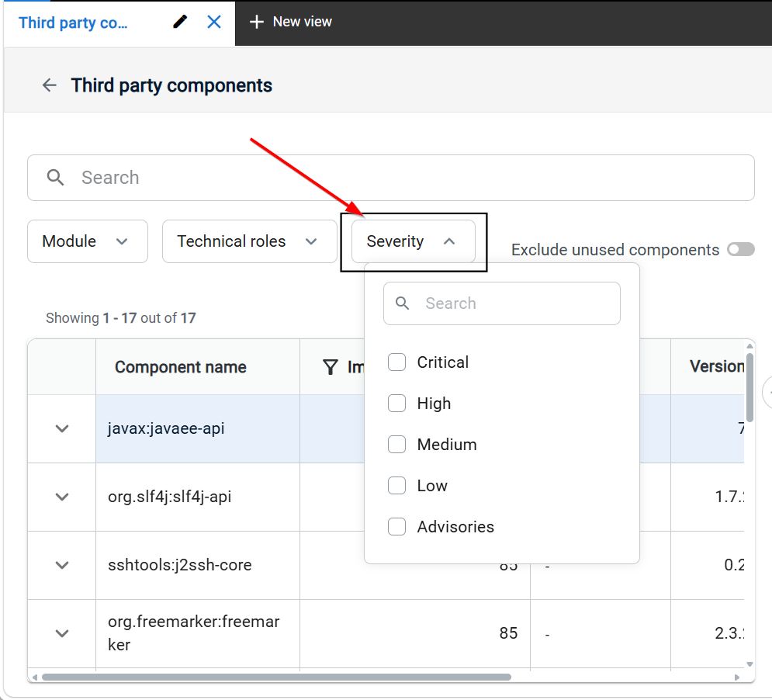The width and height of the screenshot is (772, 700).
Task: Expand the org.freemarker:freemarker row
Action: (x=62, y=633)
